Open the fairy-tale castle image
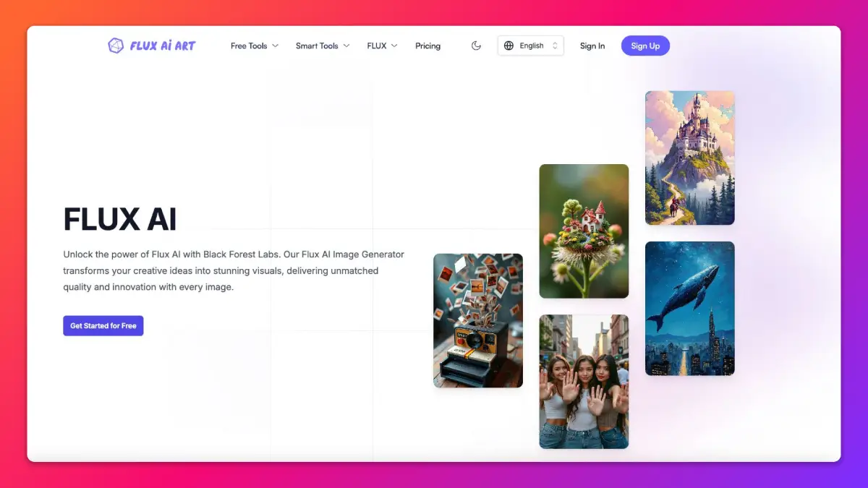 pos(689,158)
